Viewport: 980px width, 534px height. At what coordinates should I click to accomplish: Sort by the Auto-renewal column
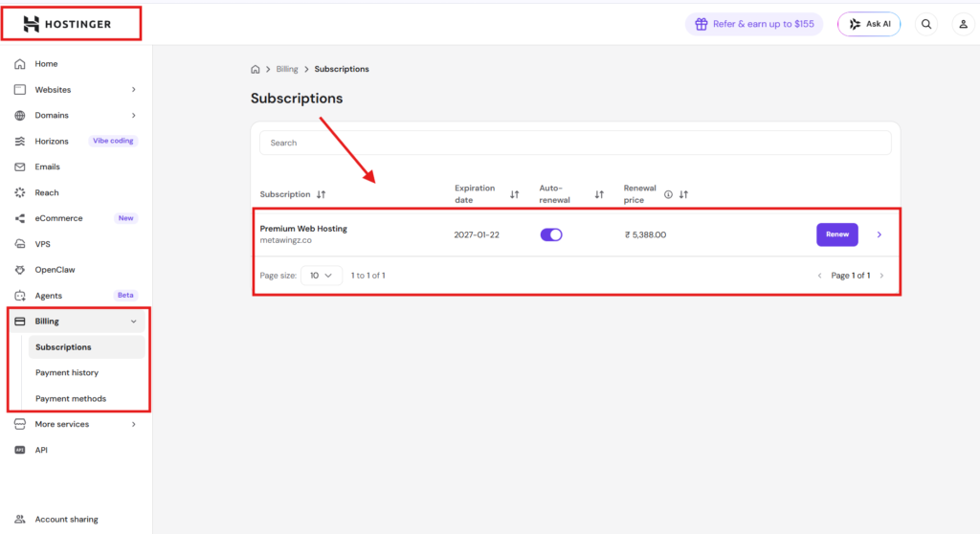click(x=599, y=194)
